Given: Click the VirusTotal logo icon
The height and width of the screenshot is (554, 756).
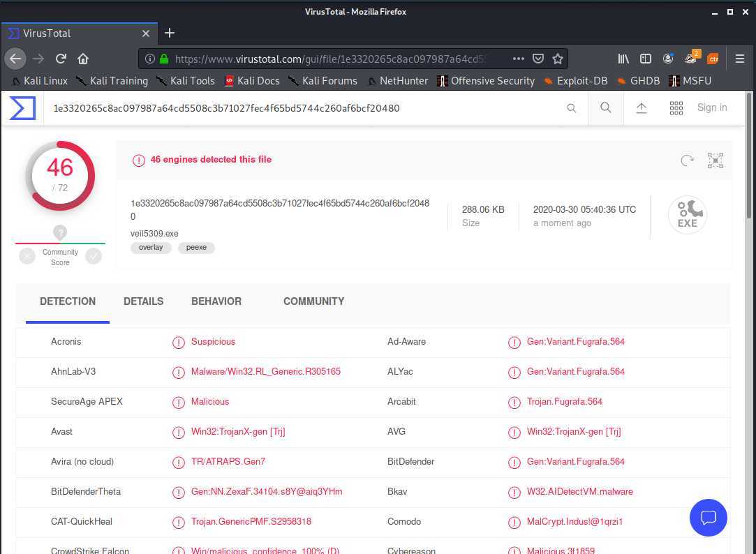Looking at the screenshot, I should click(x=22, y=108).
